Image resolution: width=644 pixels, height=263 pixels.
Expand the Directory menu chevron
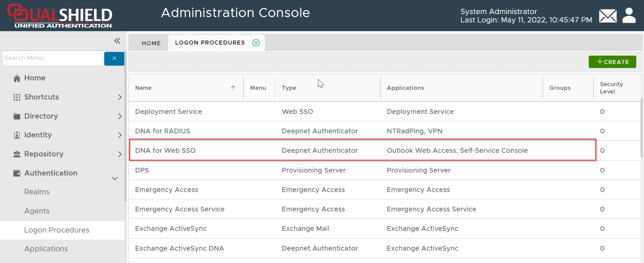pyautogui.click(x=120, y=116)
